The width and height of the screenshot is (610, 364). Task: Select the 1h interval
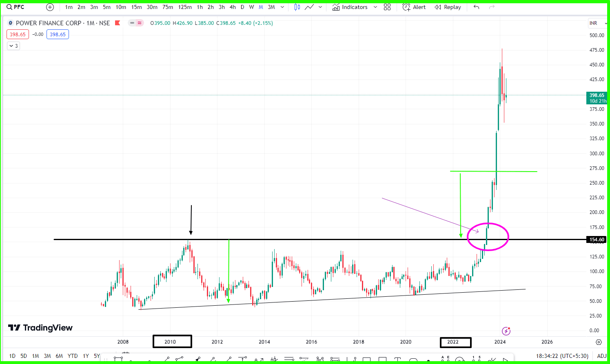click(x=200, y=7)
